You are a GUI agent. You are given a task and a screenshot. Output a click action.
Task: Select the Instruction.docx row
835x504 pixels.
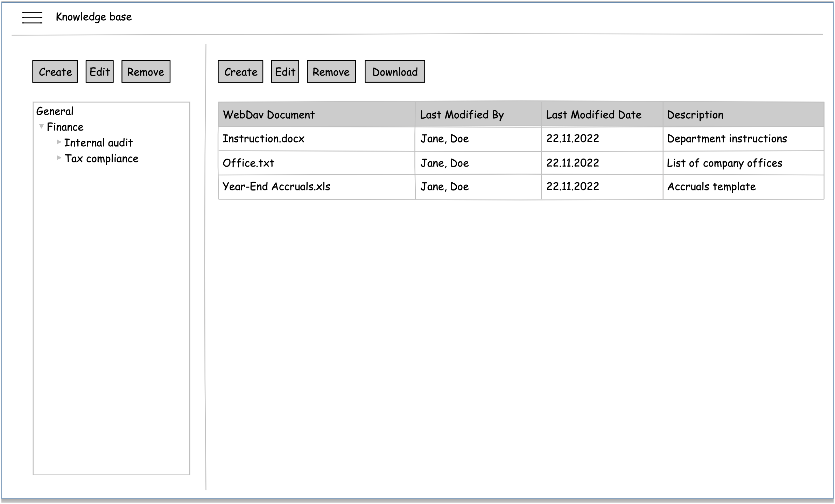click(315, 139)
